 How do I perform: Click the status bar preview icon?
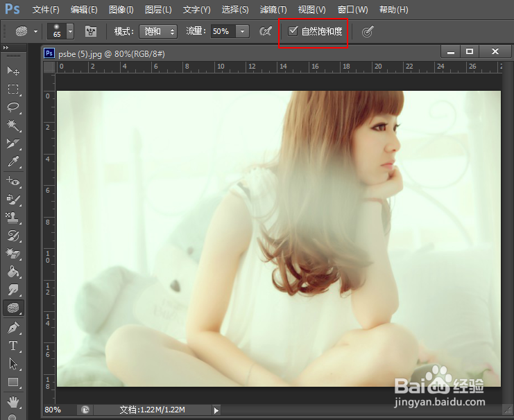pyautogui.click(x=85, y=410)
